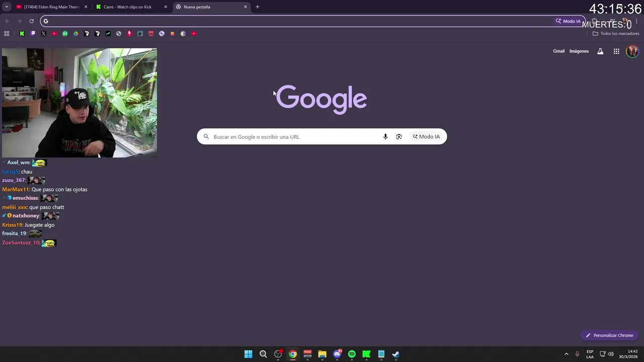This screenshot has height=362, width=644.
Task: Open the Google account profile avatar
Action: (x=632, y=51)
